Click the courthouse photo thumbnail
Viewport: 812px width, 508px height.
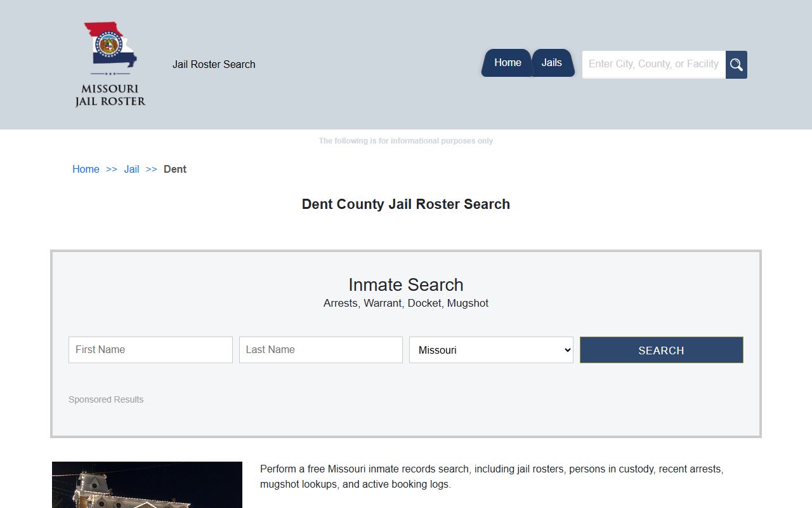coord(147,485)
